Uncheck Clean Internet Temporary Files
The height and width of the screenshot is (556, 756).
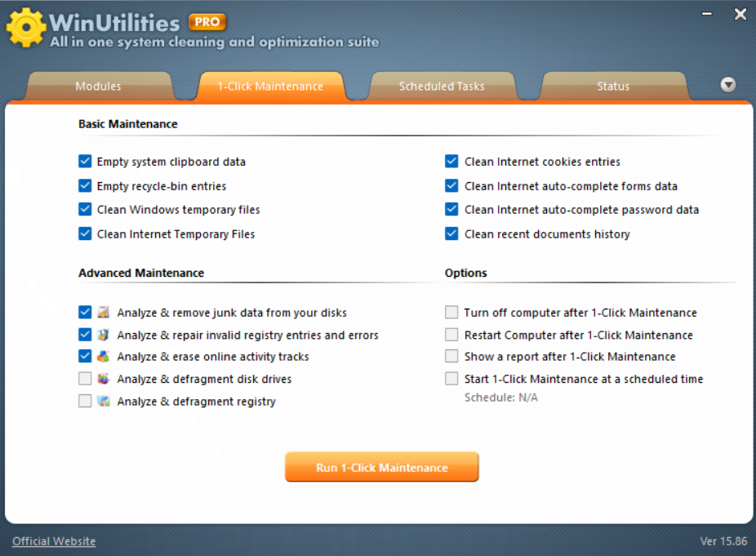pyautogui.click(x=85, y=234)
